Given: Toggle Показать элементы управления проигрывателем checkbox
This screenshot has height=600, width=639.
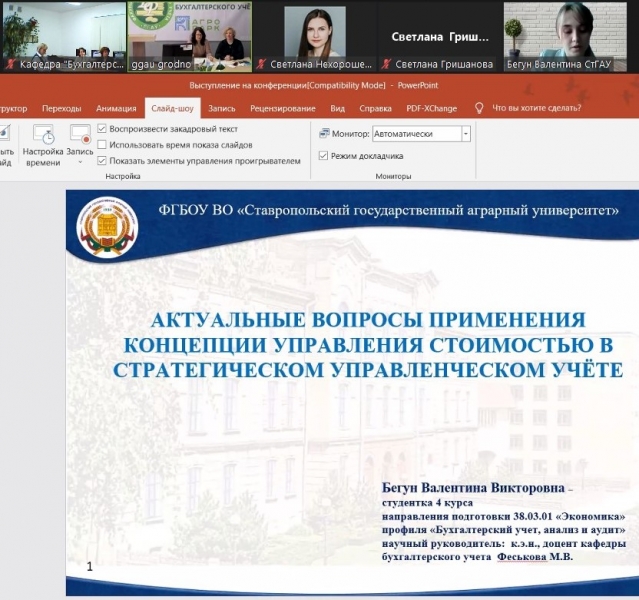Looking at the screenshot, I should click(x=102, y=161).
